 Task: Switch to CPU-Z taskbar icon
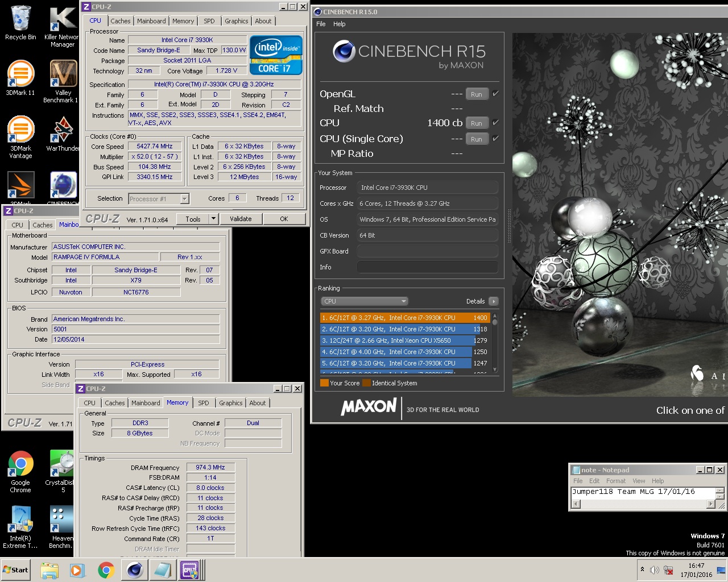pyautogui.click(x=189, y=570)
